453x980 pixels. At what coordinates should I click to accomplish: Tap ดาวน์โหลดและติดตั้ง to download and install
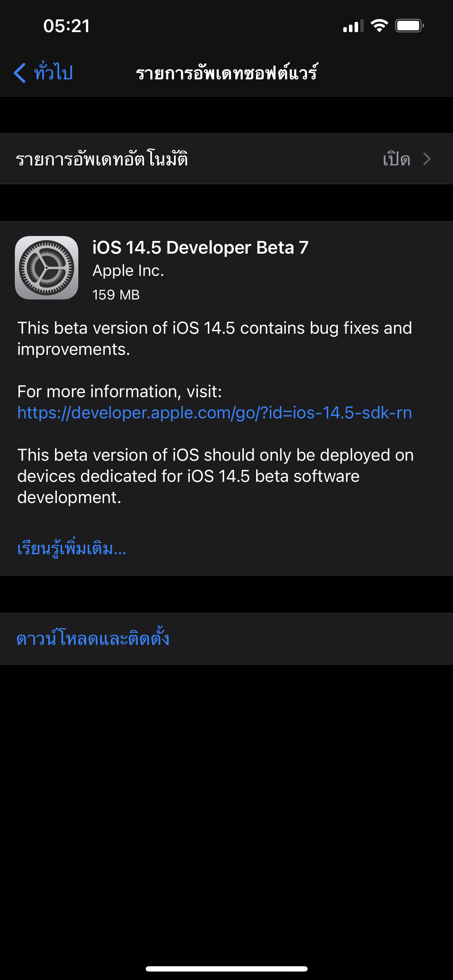(x=93, y=638)
